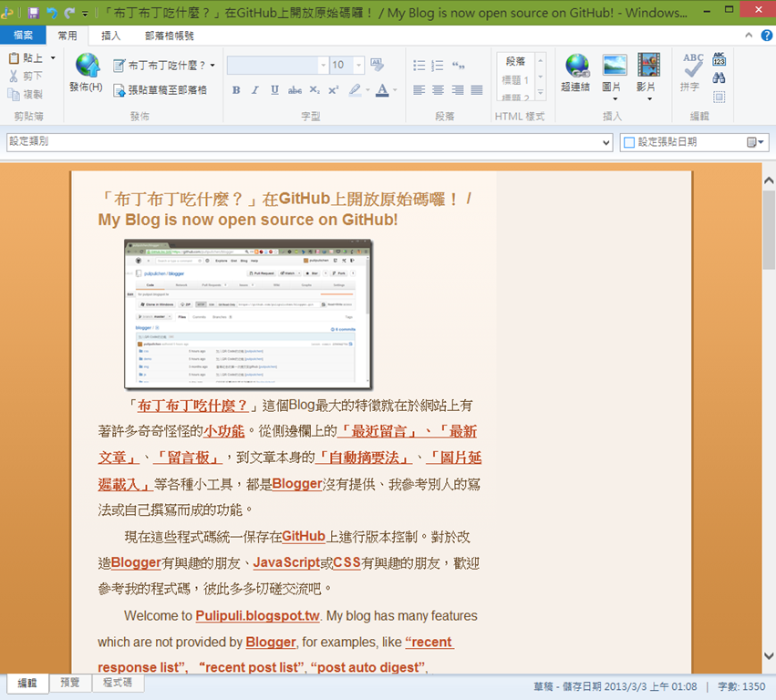The height and width of the screenshot is (700, 776).
Task: Click the word count ABC 123 icon
Action: pos(719,59)
